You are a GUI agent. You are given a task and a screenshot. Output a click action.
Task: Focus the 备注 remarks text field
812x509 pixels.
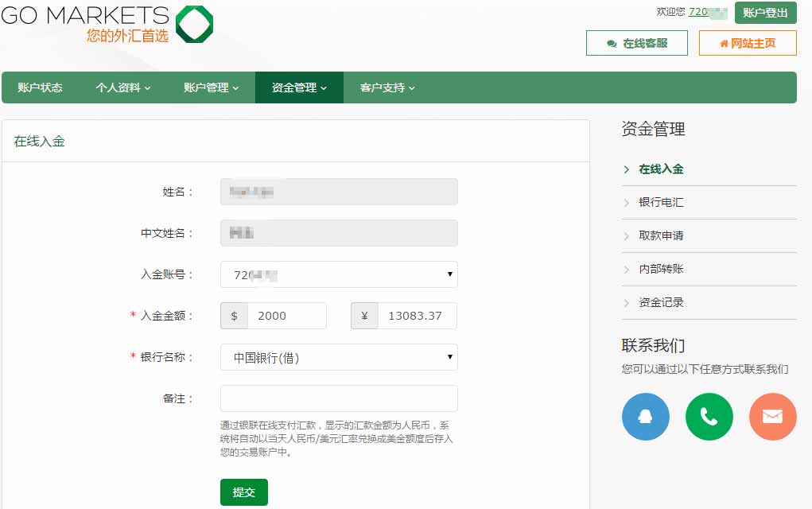339,398
